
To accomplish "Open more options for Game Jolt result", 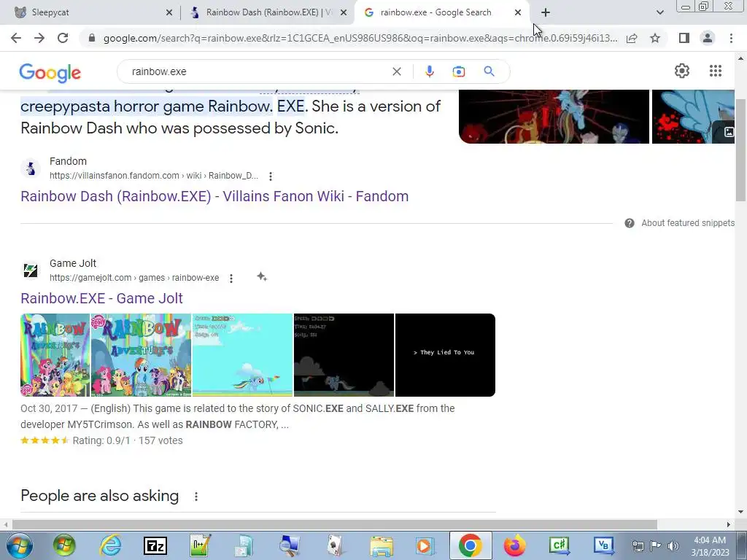I will tap(231, 278).
